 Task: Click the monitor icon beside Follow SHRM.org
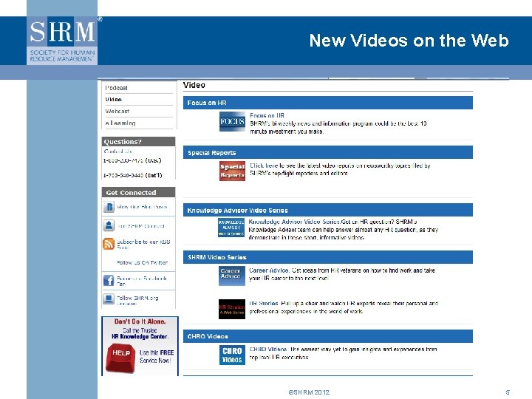point(109,299)
